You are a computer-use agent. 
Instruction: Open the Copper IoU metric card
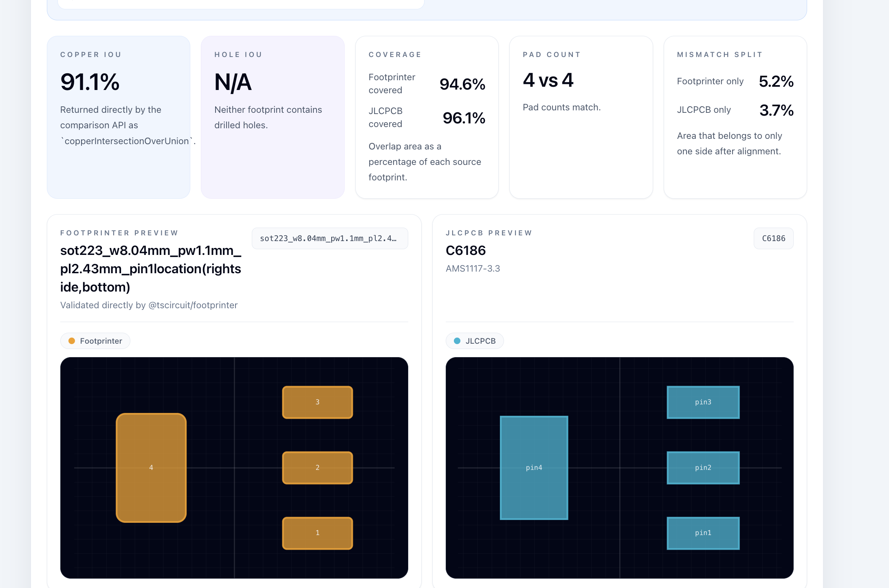coord(119,117)
